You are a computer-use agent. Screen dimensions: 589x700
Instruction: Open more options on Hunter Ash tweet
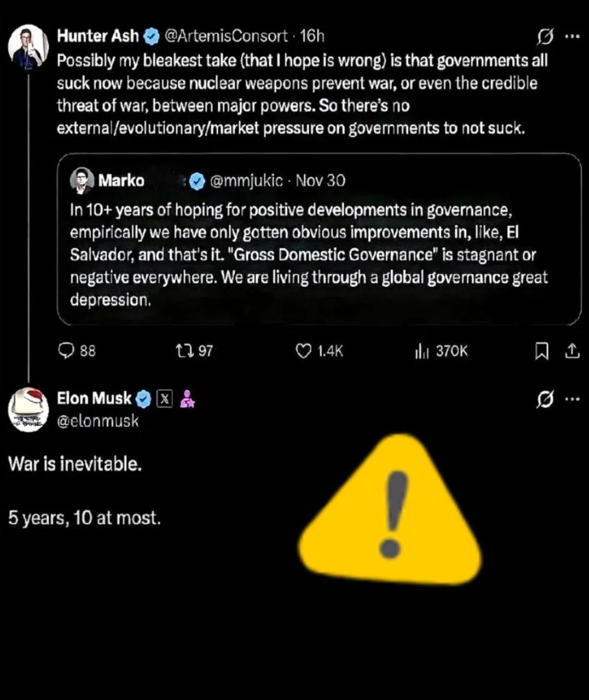point(572,37)
